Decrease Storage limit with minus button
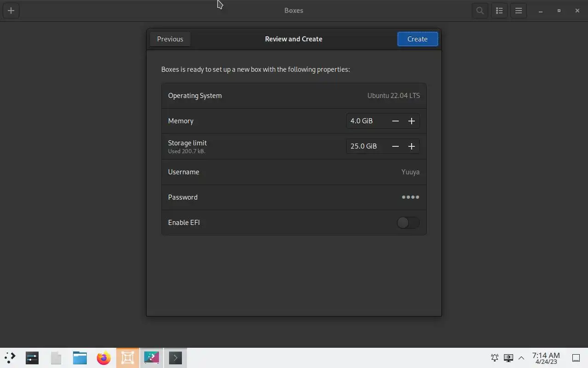Screen dimensions: 588x368 [396, 146]
